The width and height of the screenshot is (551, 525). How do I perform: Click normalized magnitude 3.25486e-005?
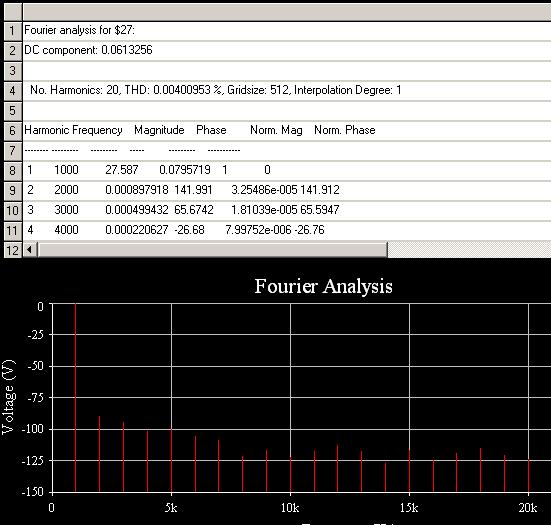coord(264,190)
